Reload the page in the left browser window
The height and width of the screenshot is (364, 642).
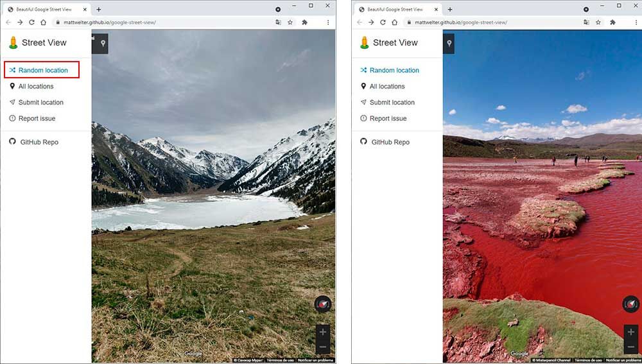[31, 22]
